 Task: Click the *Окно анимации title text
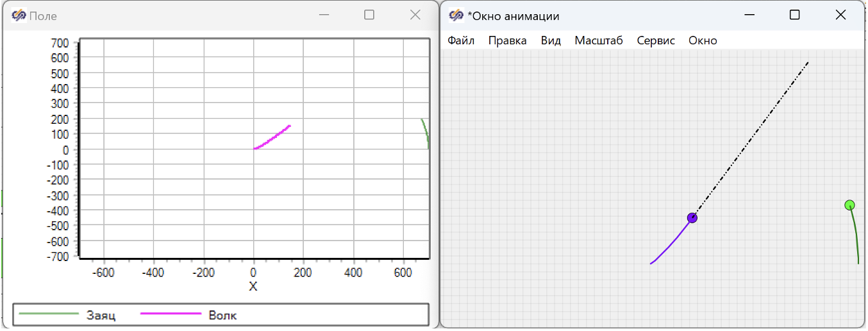point(513,16)
